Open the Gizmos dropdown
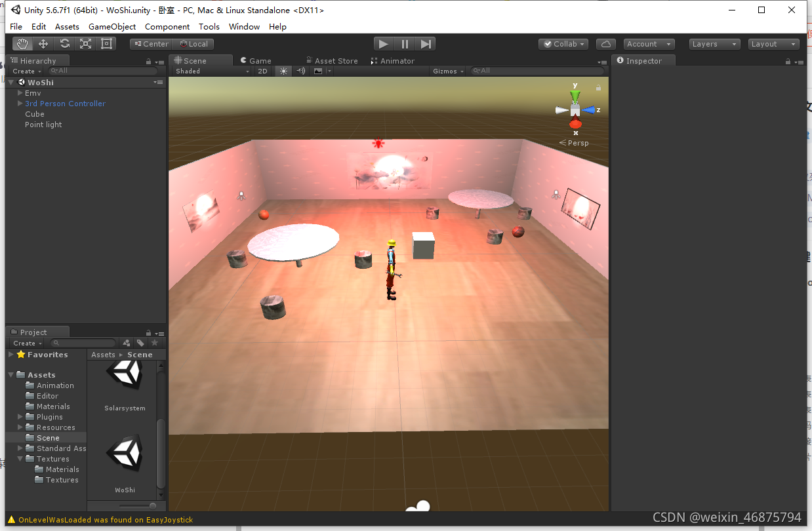This screenshot has width=812, height=531. click(x=448, y=71)
